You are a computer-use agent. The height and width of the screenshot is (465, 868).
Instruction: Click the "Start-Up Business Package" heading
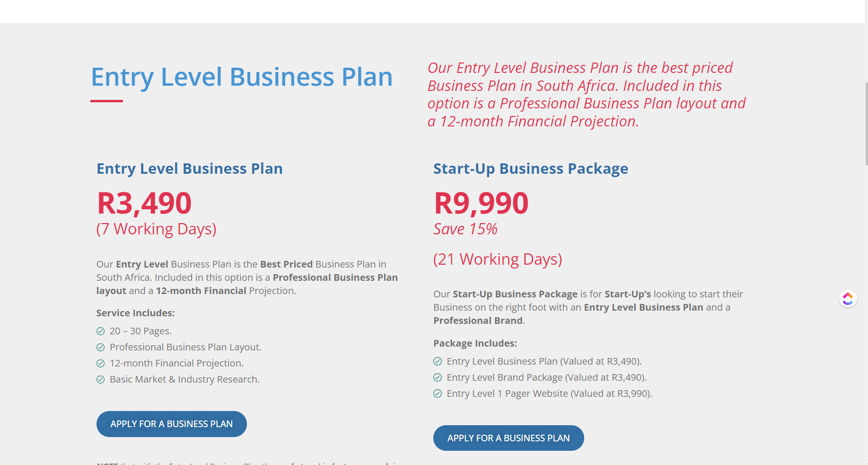click(x=531, y=169)
